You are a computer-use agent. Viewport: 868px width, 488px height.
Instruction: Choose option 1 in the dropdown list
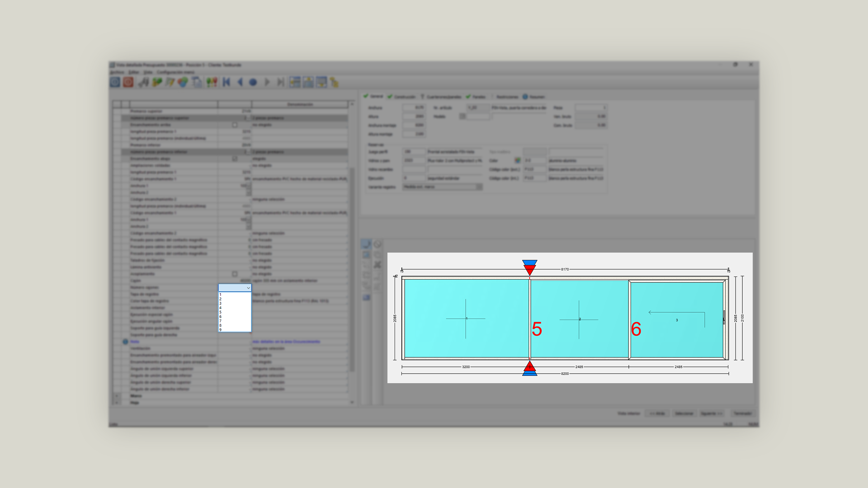pyautogui.click(x=235, y=295)
